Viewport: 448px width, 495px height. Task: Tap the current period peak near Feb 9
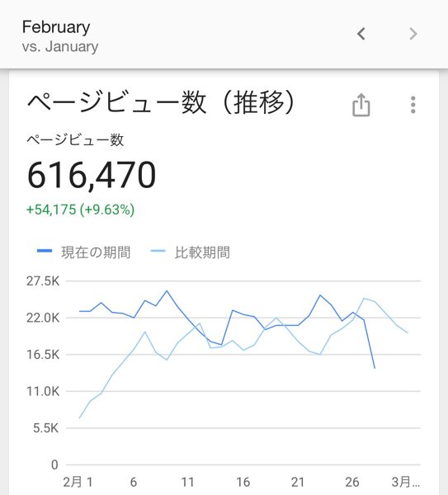(167, 290)
